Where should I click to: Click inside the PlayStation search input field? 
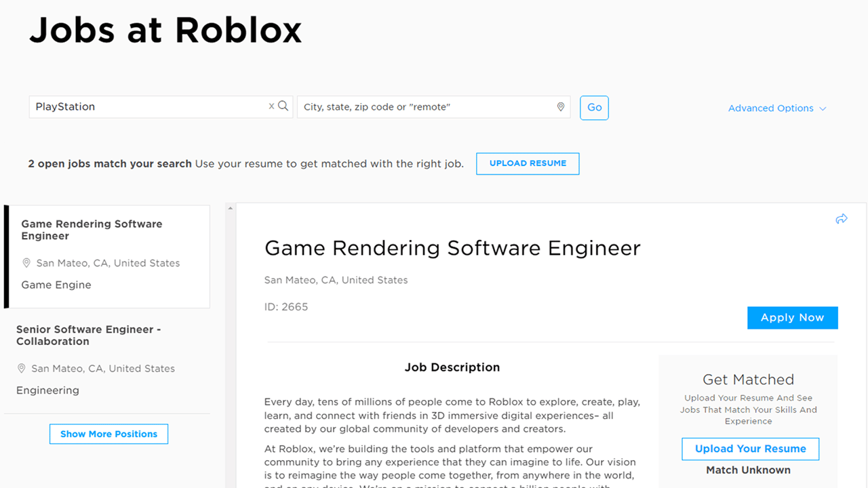(x=136, y=106)
